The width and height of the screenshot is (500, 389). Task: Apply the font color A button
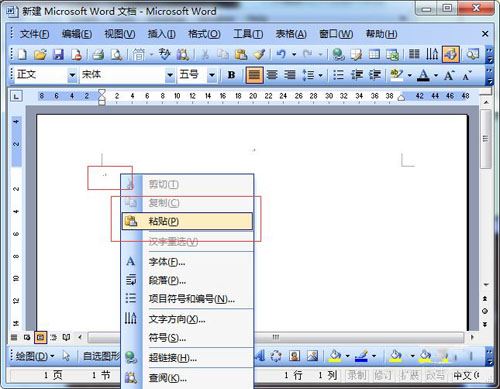pyautogui.click(x=423, y=75)
